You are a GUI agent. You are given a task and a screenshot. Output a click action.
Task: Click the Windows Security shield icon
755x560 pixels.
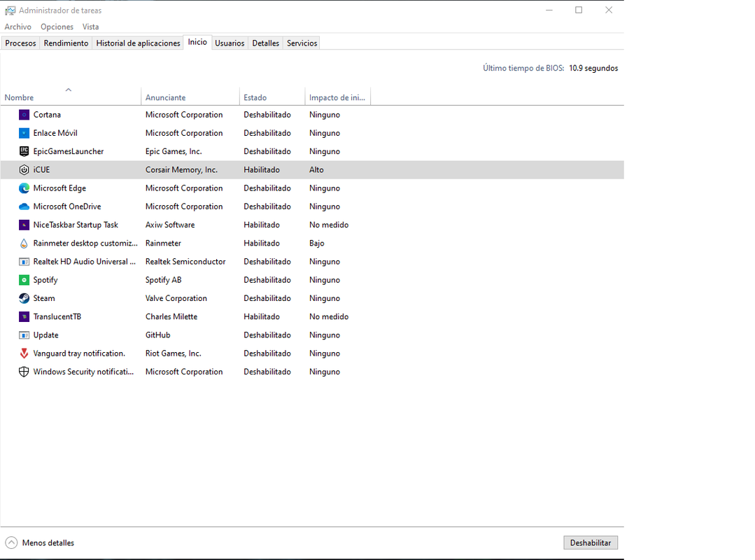pos(24,372)
